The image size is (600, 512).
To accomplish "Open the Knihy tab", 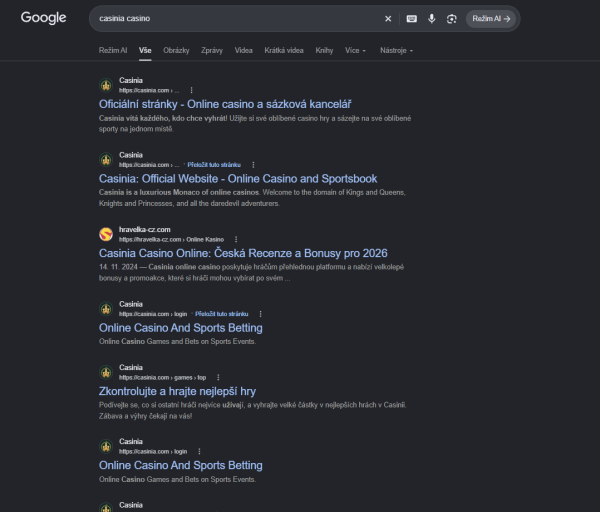I will coord(324,51).
